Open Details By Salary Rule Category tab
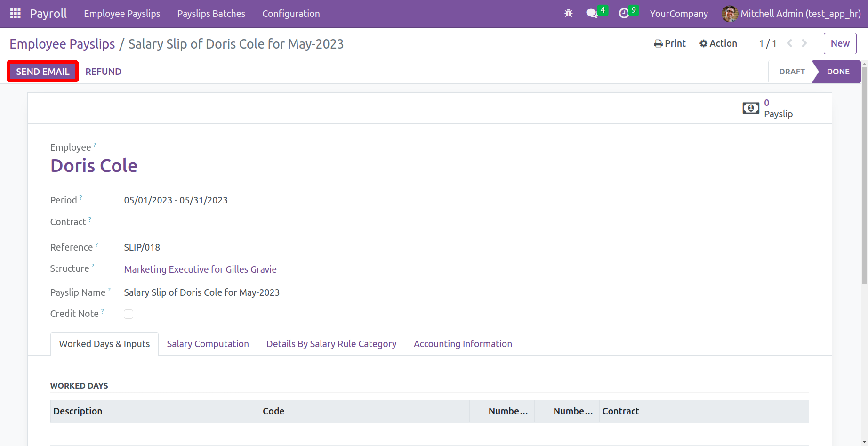This screenshot has width=868, height=446. pos(331,344)
